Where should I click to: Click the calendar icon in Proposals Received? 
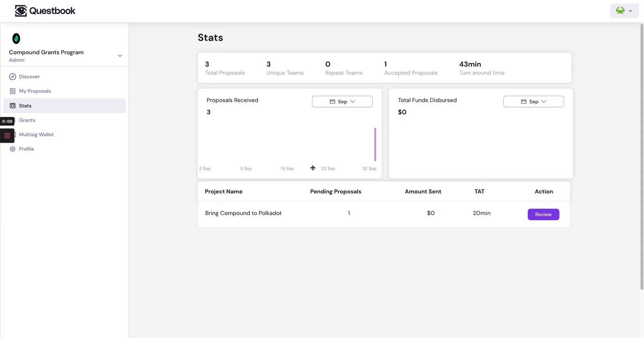[x=332, y=101]
